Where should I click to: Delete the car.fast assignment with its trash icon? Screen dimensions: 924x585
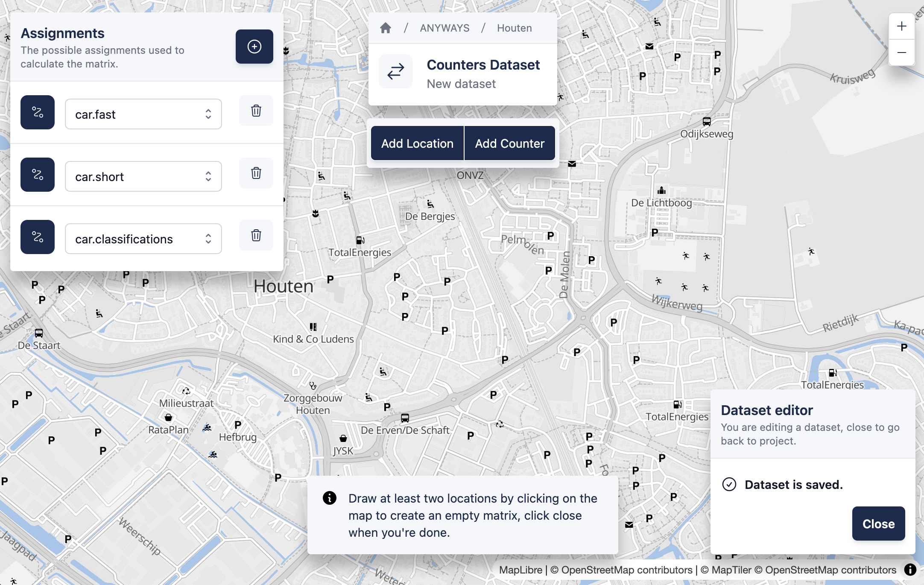[256, 111]
